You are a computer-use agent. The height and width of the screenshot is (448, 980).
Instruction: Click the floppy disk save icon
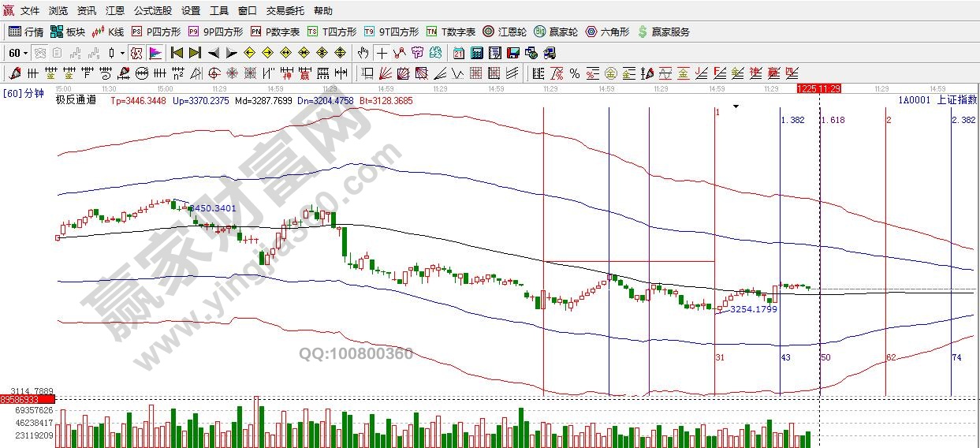pos(512,53)
